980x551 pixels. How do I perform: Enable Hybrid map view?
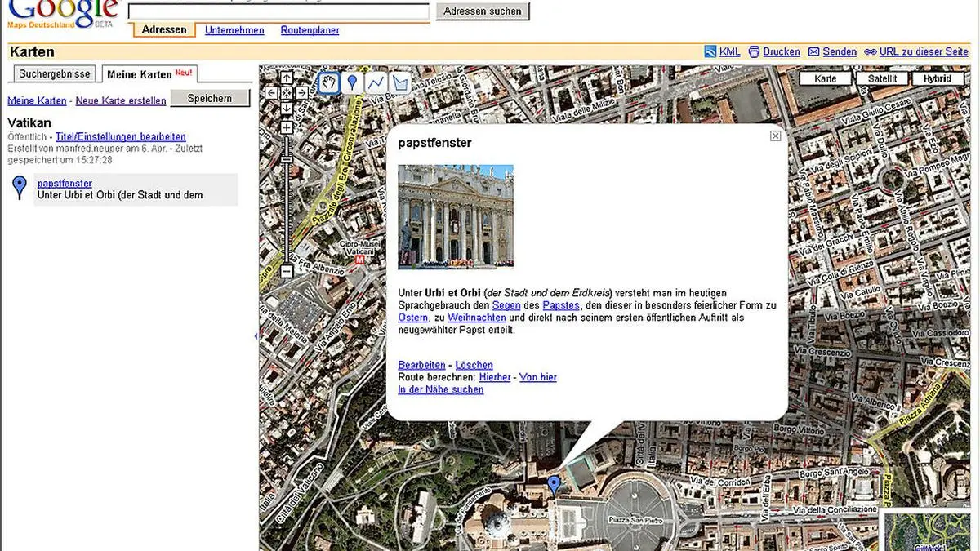(938, 78)
